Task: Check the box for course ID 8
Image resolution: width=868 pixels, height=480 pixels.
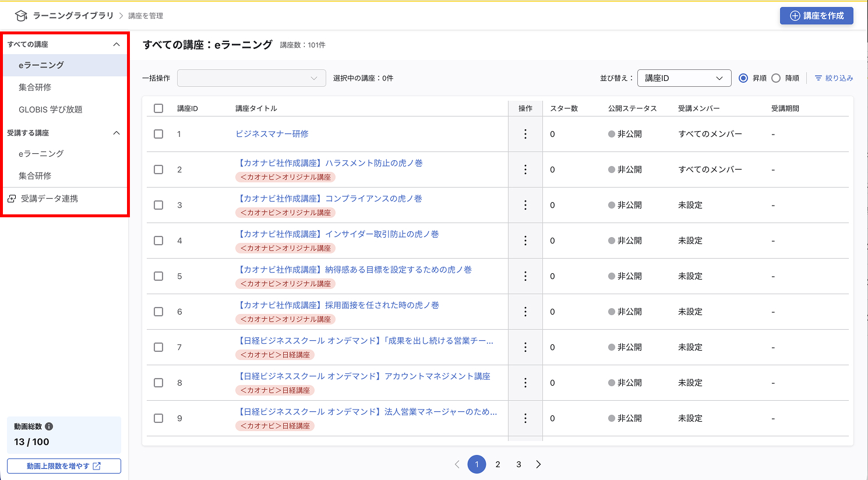Action: pyautogui.click(x=158, y=383)
